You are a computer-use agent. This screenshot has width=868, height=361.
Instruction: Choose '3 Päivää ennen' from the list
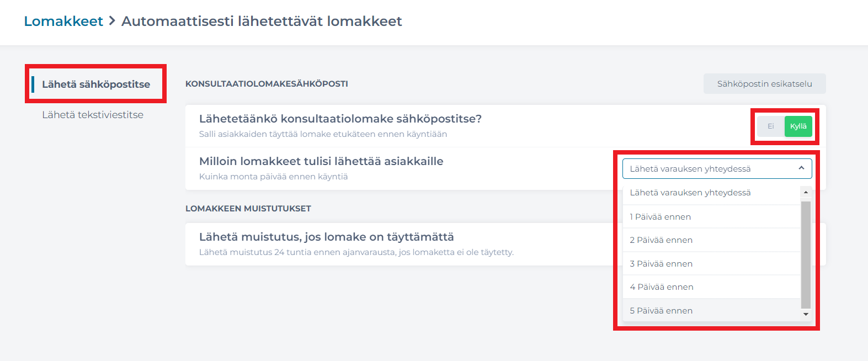coord(661,263)
